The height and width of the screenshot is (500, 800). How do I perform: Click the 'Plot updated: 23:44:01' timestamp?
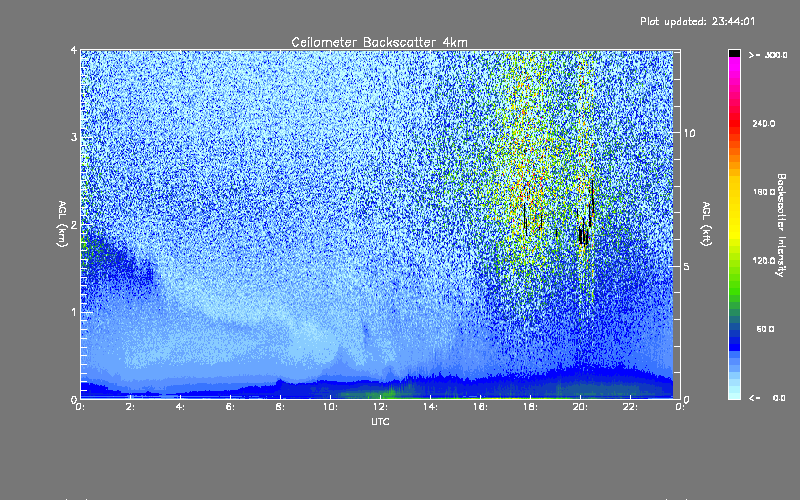coord(697,21)
